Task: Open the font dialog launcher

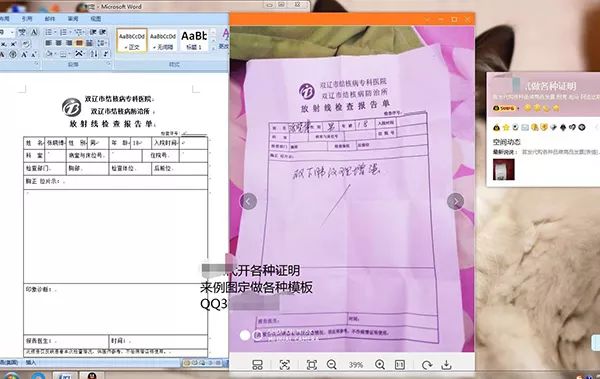Action: coord(37,64)
